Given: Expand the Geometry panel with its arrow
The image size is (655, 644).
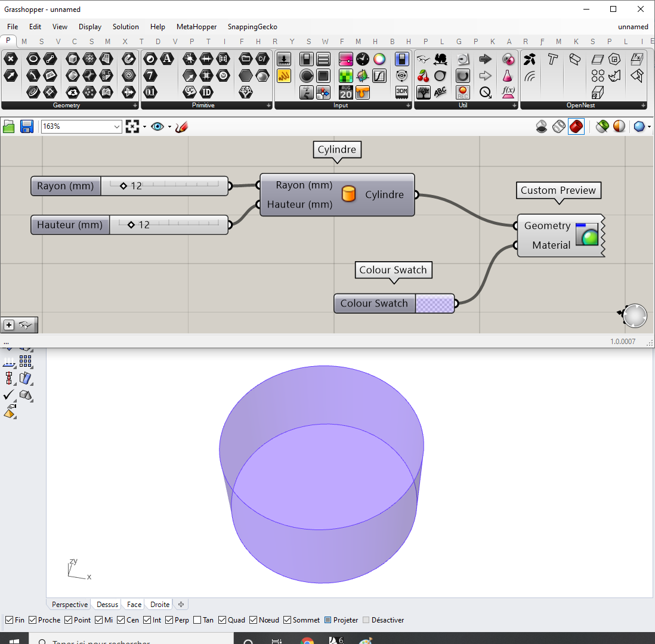Looking at the screenshot, I should 135,106.
